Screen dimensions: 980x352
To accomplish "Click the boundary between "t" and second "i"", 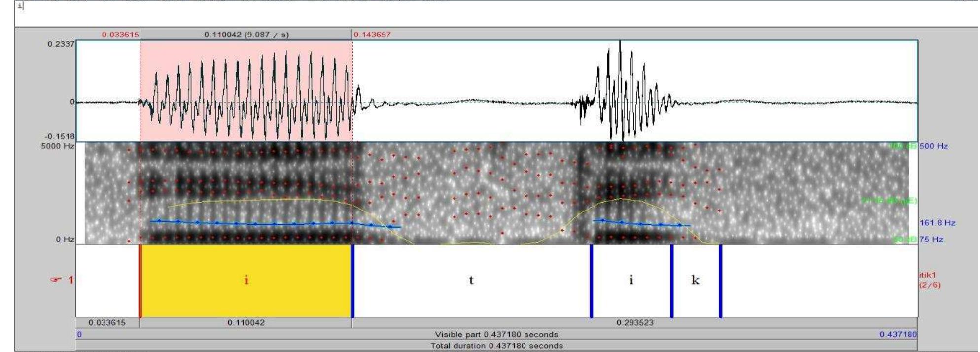I will 591,281.
